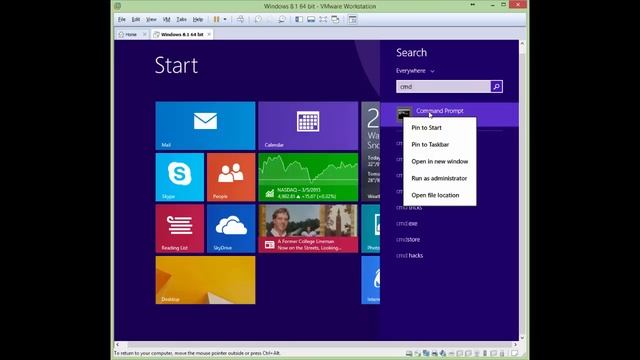Click the Command Prompt result icon
This screenshot has width=640, height=360.
coord(404,114)
